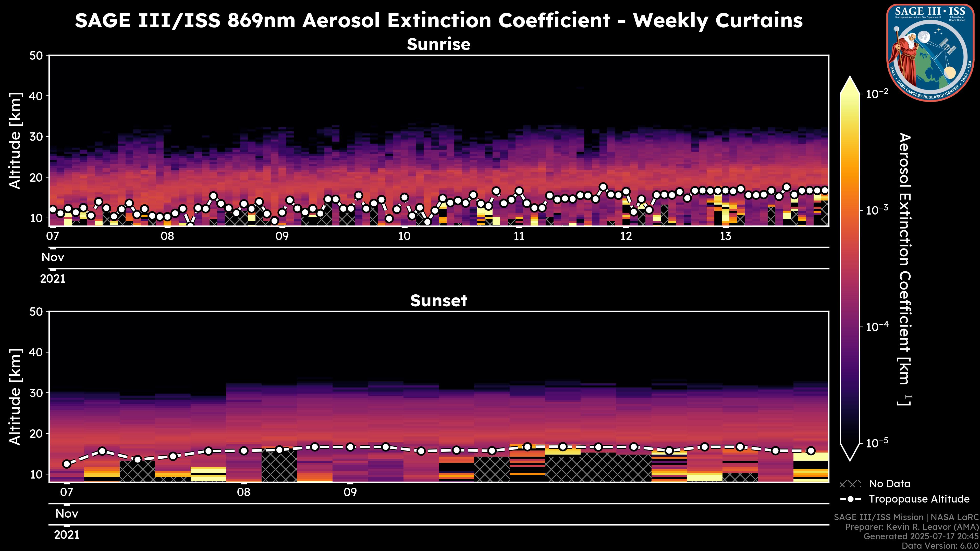Click the Data Version 6.0.0 text

(x=940, y=546)
